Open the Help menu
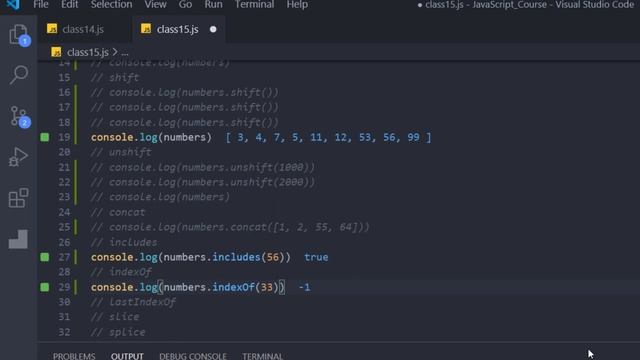Viewport: 640px width, 360px height. click(297, 4)
